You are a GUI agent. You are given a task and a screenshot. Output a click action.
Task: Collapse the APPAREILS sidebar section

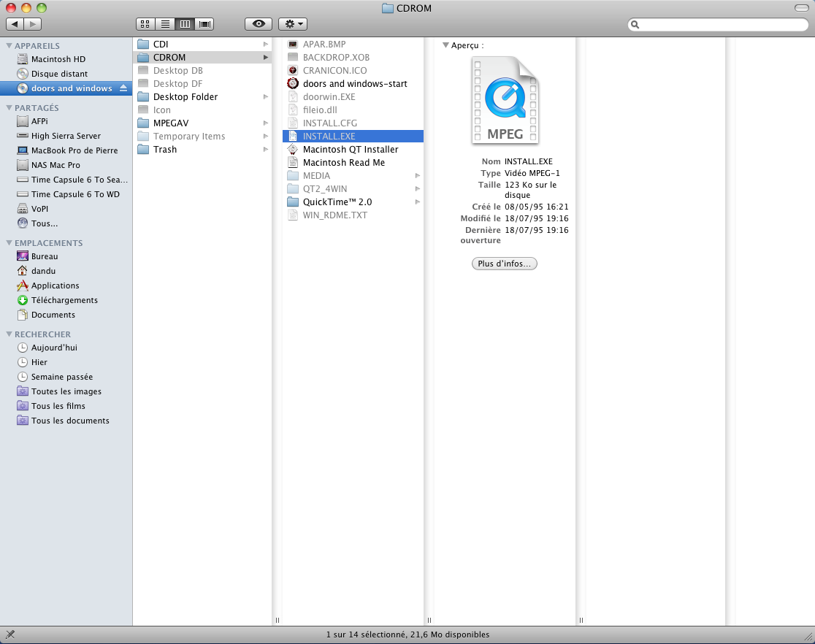tap(9, 46)
